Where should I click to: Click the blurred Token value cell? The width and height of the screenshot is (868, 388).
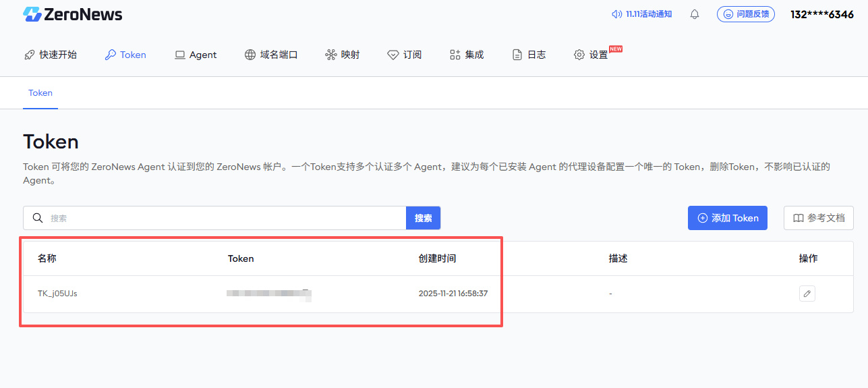pos(269,294)
